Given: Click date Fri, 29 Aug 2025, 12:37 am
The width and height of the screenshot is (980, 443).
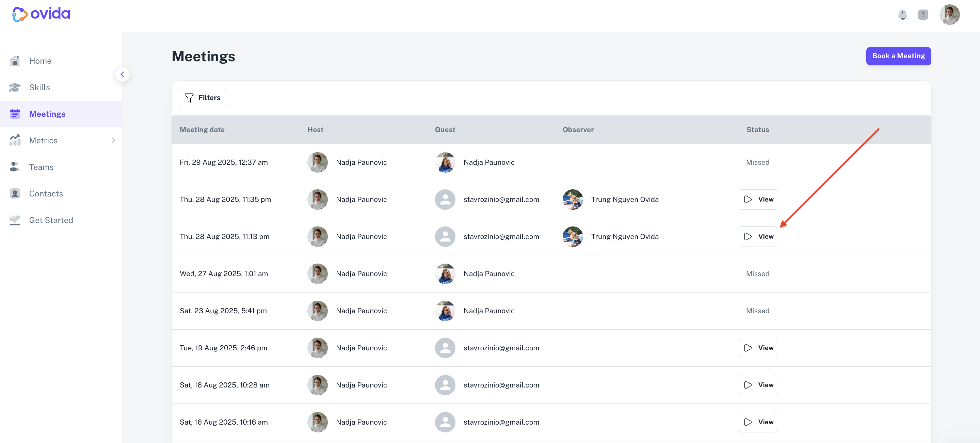Looking at the screenshot, I should (224, 162).
